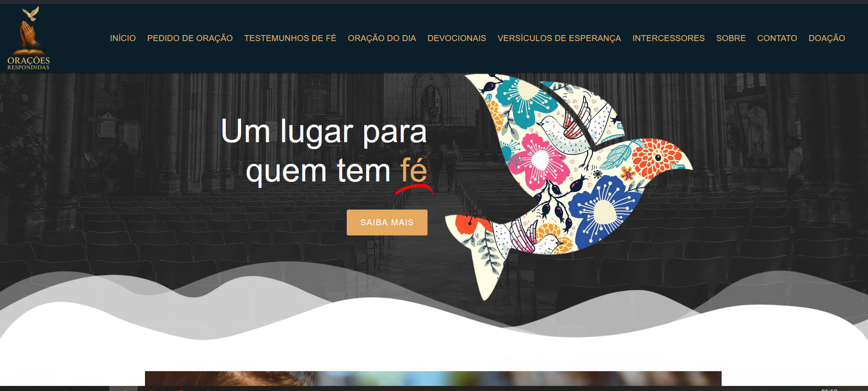Go to the INÍCIO page
Viewport: 868px width, 391px height.
pyautogui.click(x=123, y=38)
